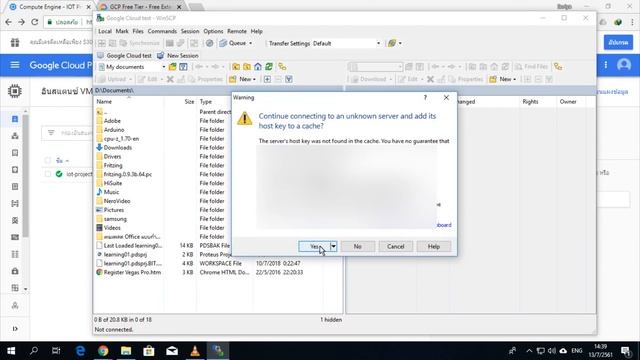The width and height of the screenshot is (640, 360).
Task: Click the local Name column header
Action: [x=129, y=102]
